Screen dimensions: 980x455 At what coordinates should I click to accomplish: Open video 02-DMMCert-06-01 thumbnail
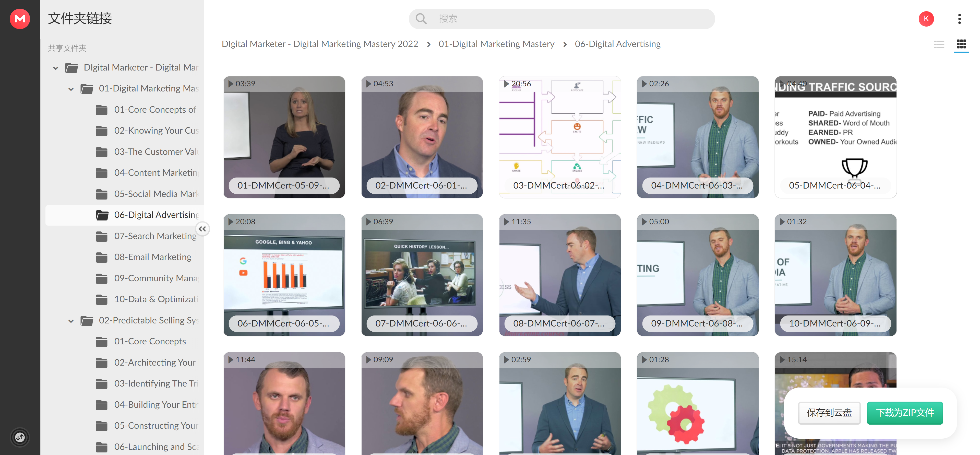422,137
